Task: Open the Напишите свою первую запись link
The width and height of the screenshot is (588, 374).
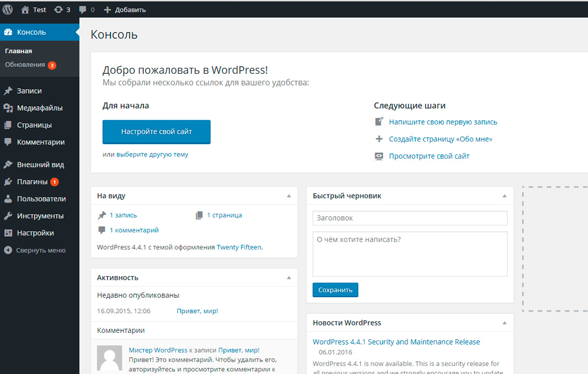Action: point(443,122)
